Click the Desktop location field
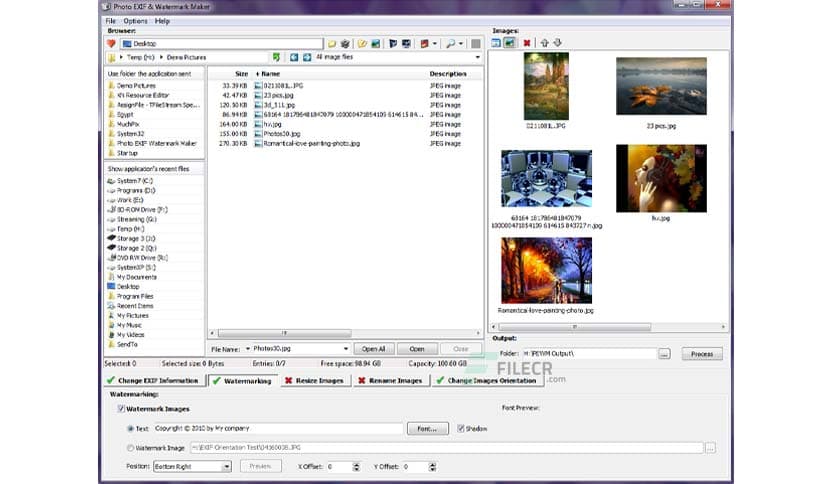 [x=221, y=44]
